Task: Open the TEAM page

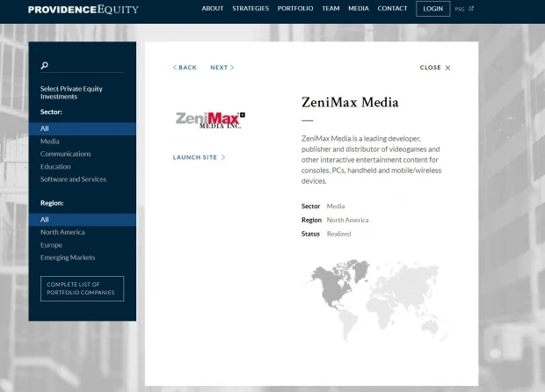Action: point(331,8)
